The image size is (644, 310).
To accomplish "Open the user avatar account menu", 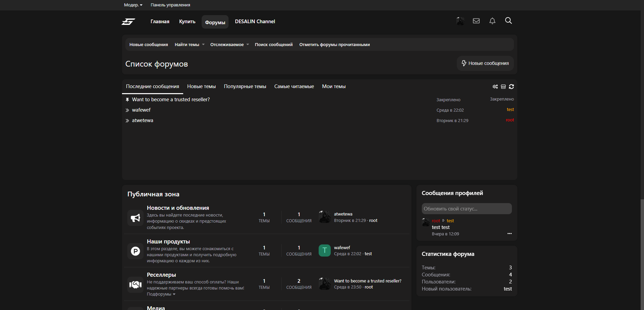I will 460,21.
